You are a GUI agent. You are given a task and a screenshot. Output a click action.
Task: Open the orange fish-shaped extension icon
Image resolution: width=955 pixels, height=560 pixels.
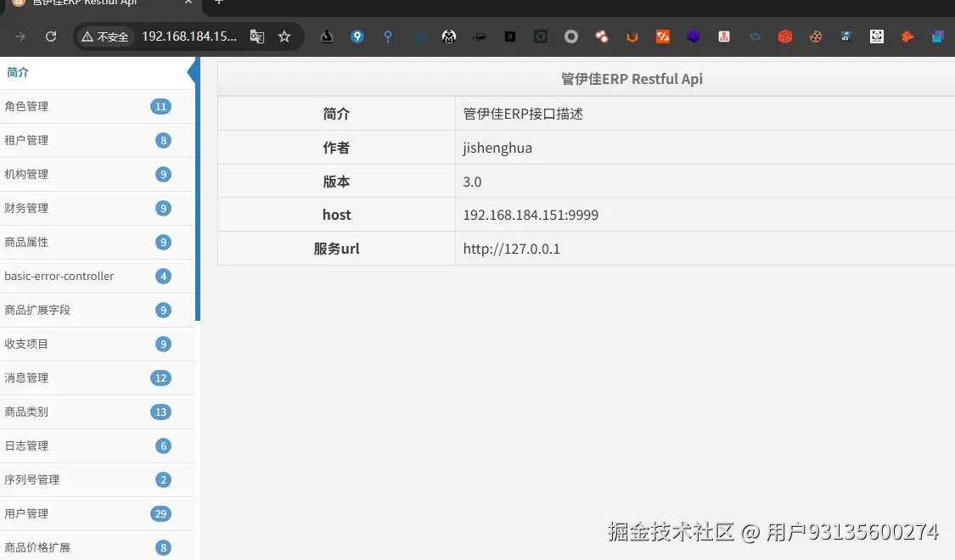pos(907,36)
